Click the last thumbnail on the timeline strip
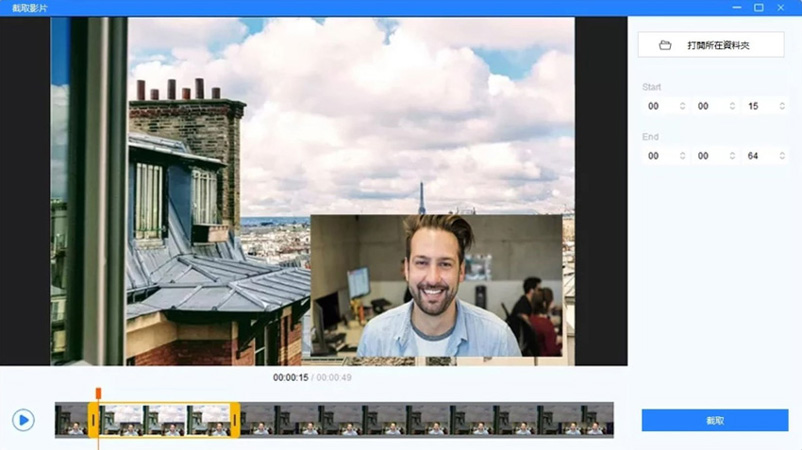This screenshot has width=802, height=450. point(597,420)
